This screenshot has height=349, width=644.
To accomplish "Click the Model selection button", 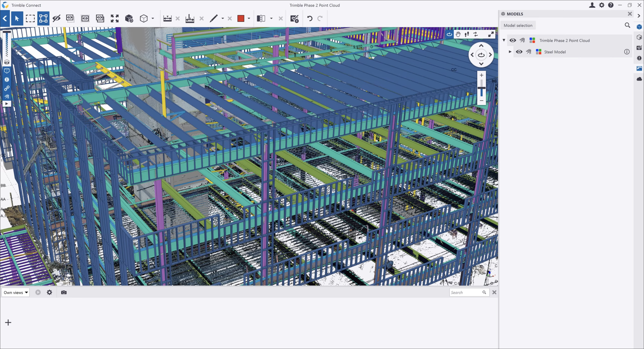I will click(x=518, y=25).
